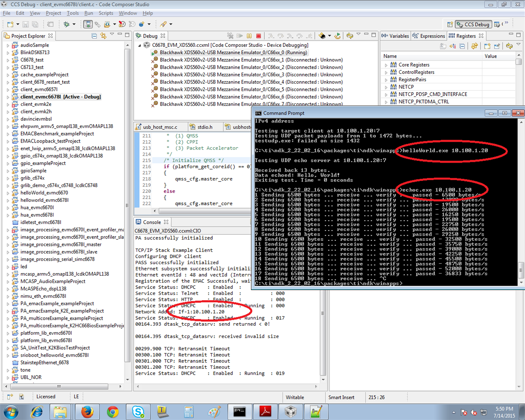Open the Window menu

[128, 13]
